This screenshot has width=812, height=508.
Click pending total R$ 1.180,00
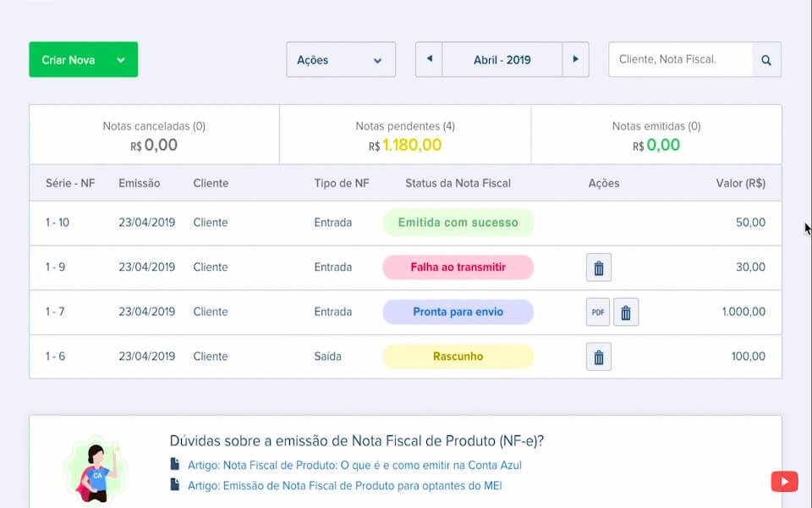(405, 145)
